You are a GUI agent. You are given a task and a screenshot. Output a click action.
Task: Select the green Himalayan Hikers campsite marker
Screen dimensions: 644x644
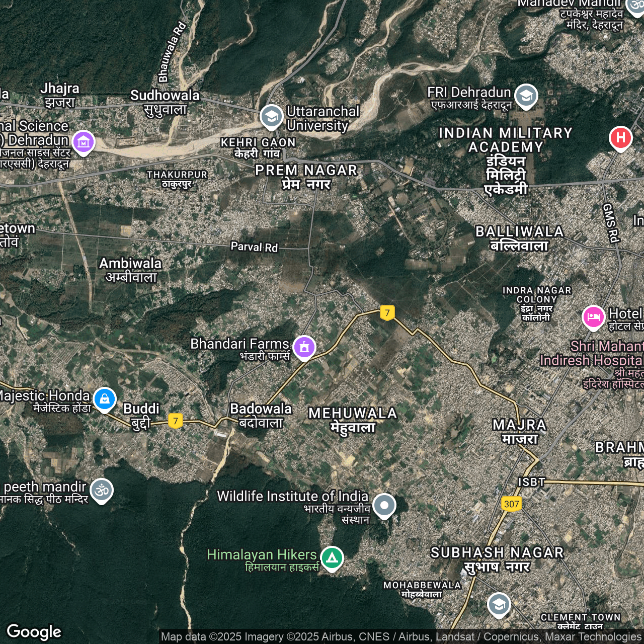tap(332, 558)
